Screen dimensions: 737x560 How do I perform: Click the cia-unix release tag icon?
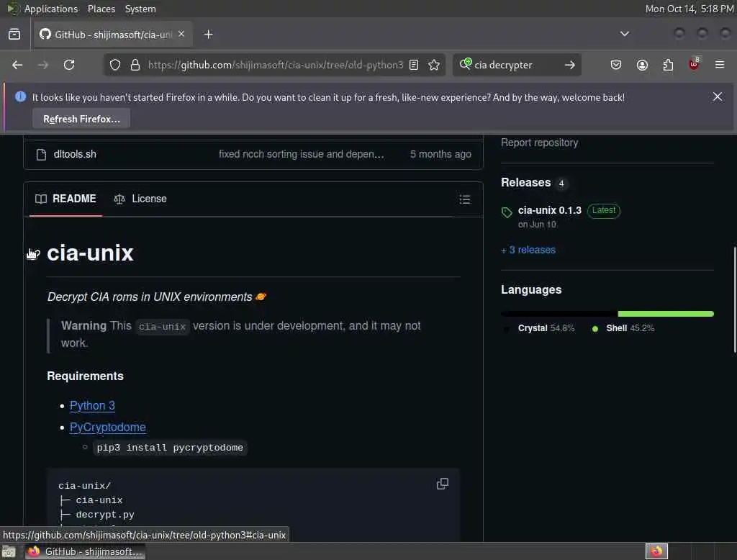[507, 212]
